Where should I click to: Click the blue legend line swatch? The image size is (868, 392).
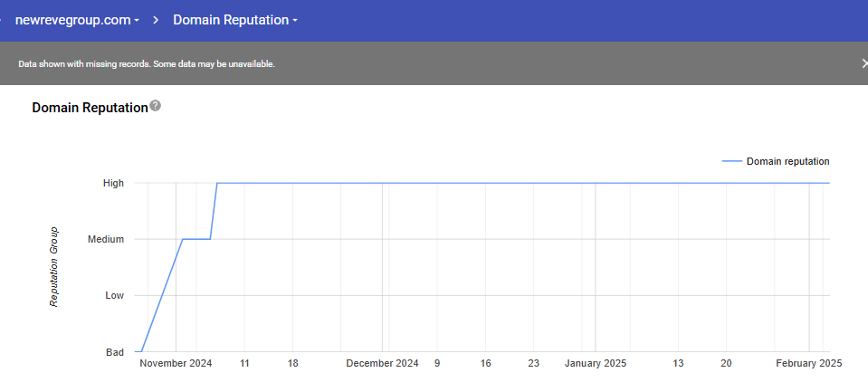731,161
